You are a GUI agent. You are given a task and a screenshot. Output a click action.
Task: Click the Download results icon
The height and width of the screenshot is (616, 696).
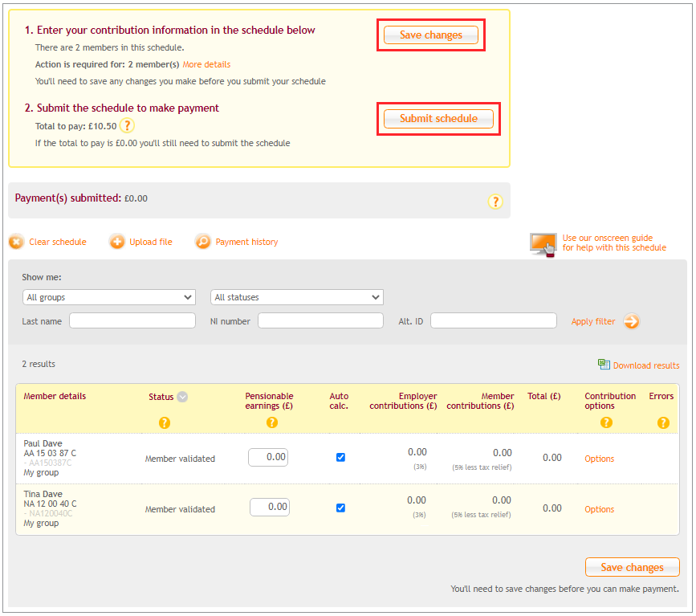coord(604,365)
